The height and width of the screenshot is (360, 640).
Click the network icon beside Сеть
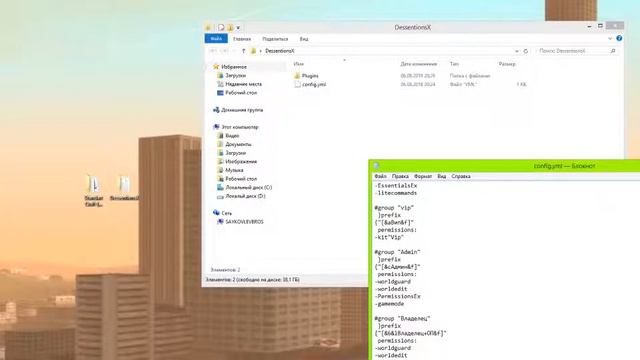(x=216, y=213)
